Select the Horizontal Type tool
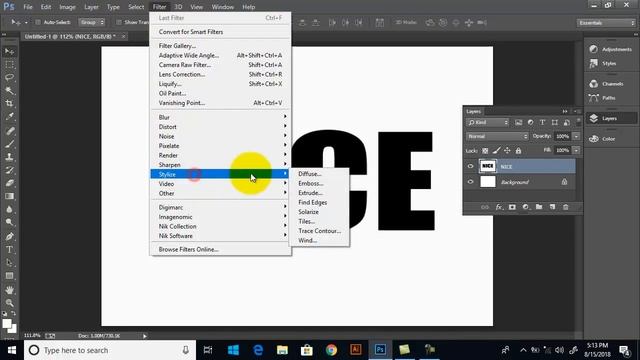The height and width of the screenshot is (360, 640). point(9,249)
